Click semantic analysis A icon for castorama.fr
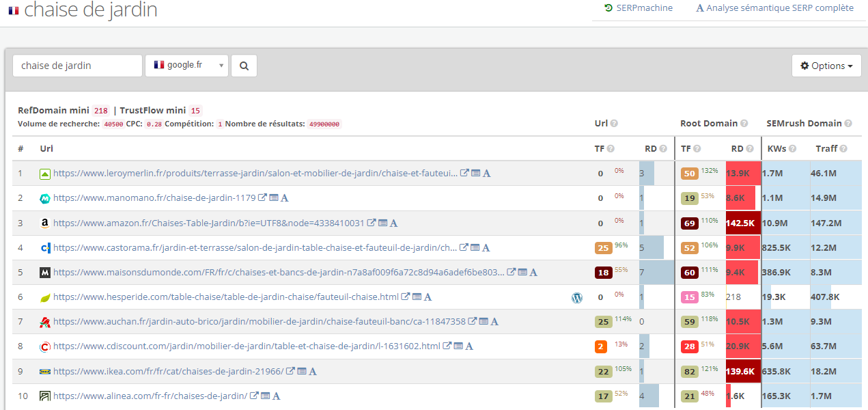The width and height of the screenshot is (868, 410). pos(486,247)
